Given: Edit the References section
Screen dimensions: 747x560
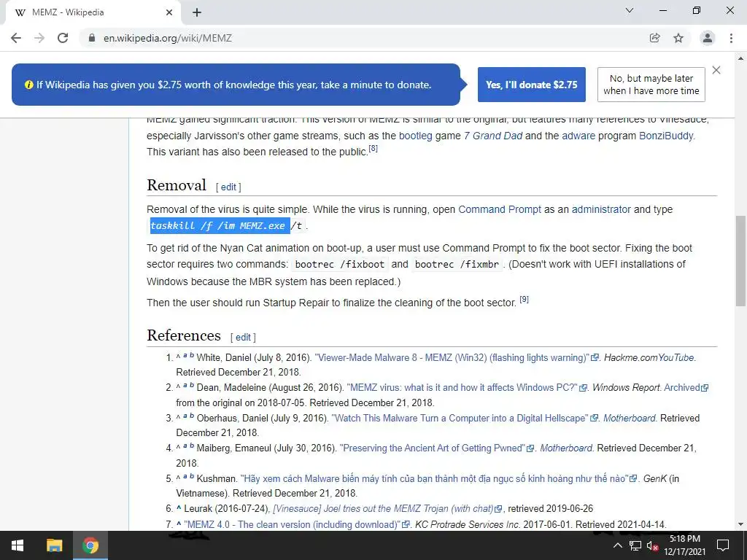Looking at the screenshot, I should [x=243, y=337].
